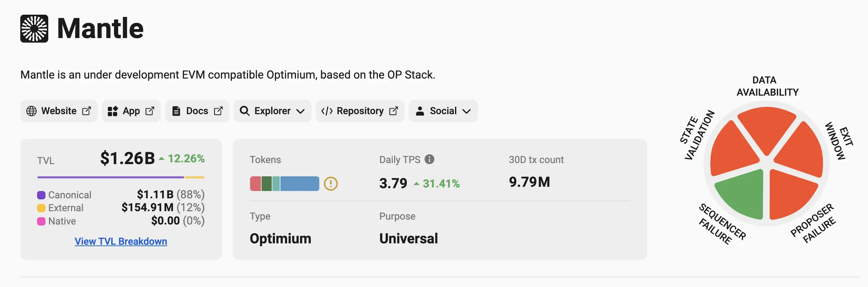The width and height of the screenshot is (868, 287).
Task: Select the Native pink legend swatch
Action: (x=41, y=221)
